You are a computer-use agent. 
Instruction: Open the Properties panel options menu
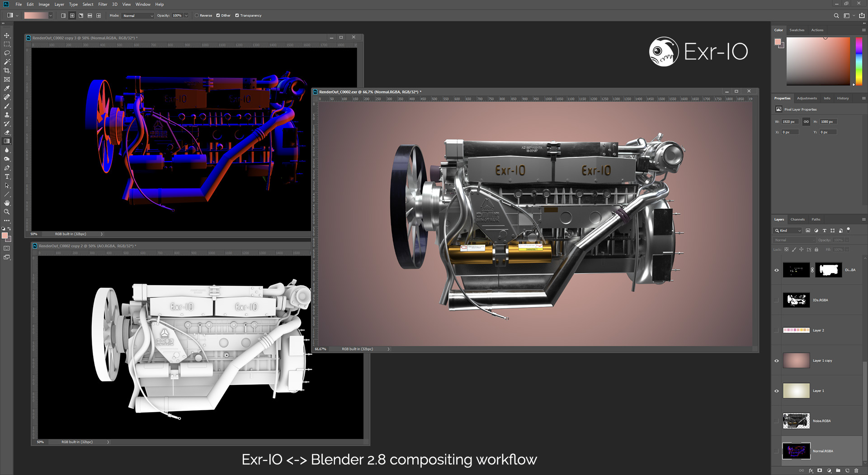click(x=863, y=98)
